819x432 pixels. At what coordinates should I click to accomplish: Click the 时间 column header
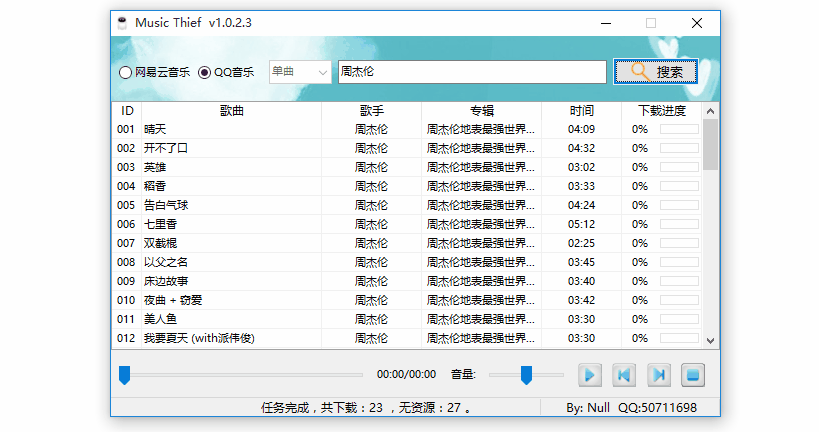[x=581, y=111]
